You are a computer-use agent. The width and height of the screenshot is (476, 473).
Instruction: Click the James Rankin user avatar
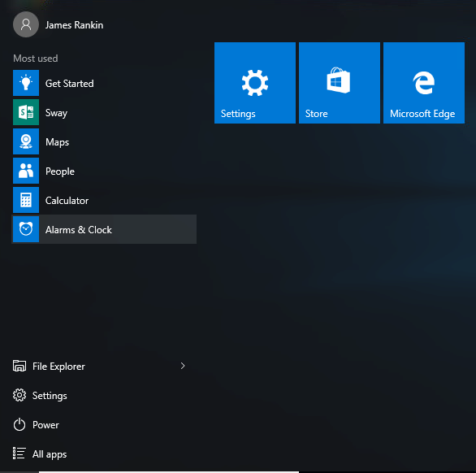tap(26, 24)
